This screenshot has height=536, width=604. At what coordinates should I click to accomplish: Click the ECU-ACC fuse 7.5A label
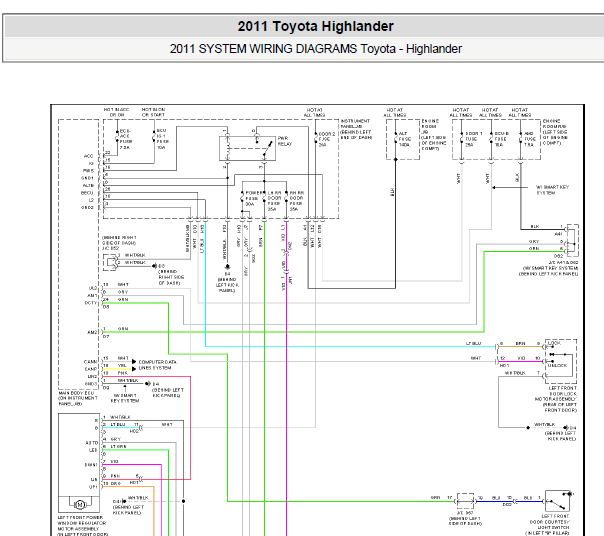point(126,139)
